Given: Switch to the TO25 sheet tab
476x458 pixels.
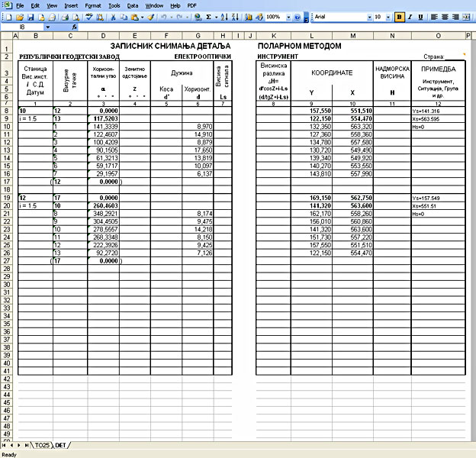Looking at the screenshot, I should (40, 444).
